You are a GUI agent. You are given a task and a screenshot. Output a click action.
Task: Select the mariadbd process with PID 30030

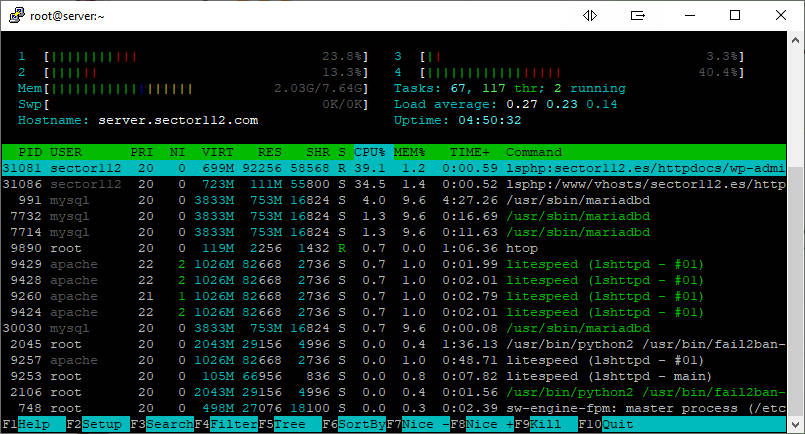tap(394, 328)
